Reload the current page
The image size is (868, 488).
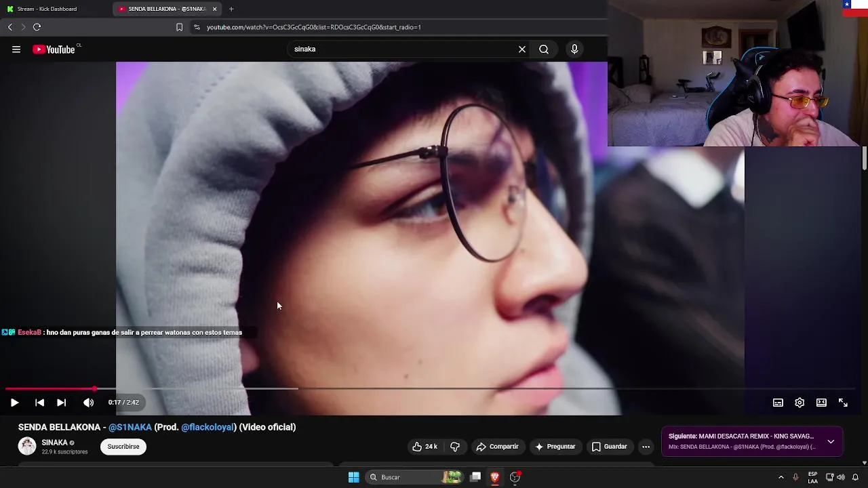[37, 27]
